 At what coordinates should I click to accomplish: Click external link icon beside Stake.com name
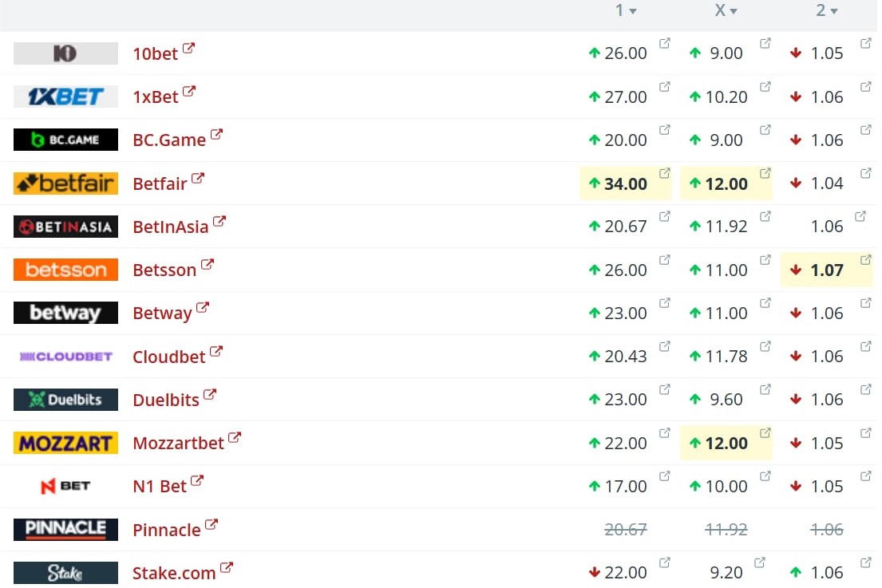[227, 568]
